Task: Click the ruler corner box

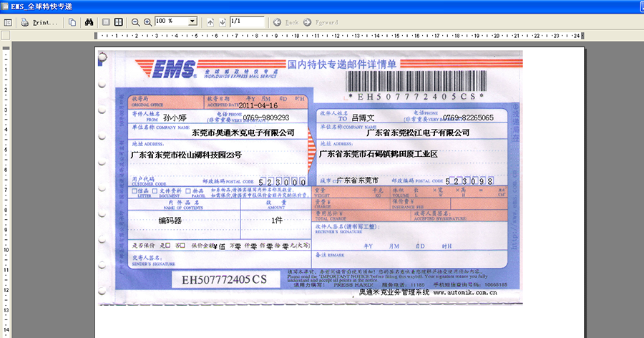Action: point(5,35)
